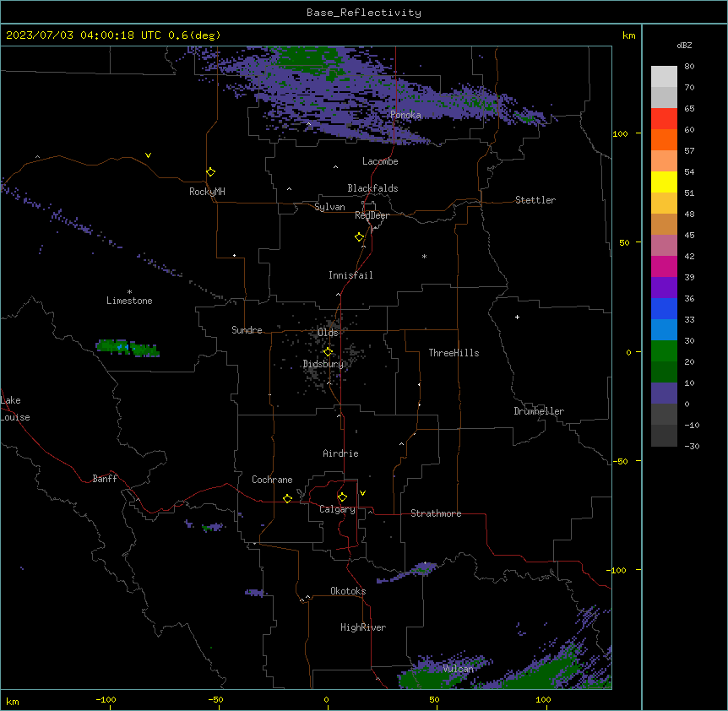Click the yellow diamond marker below Cochrane
This screenshot has height=711, width=728.
[287, 498]
